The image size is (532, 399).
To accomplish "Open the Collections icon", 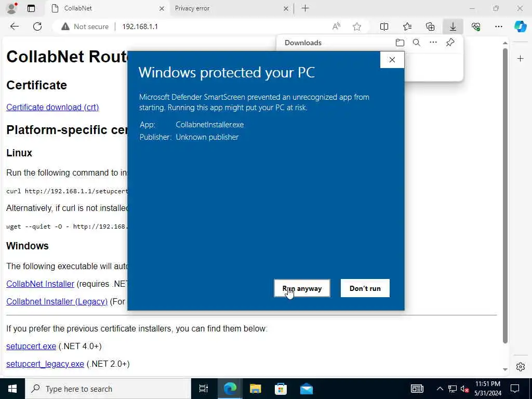I will (430, 26).
